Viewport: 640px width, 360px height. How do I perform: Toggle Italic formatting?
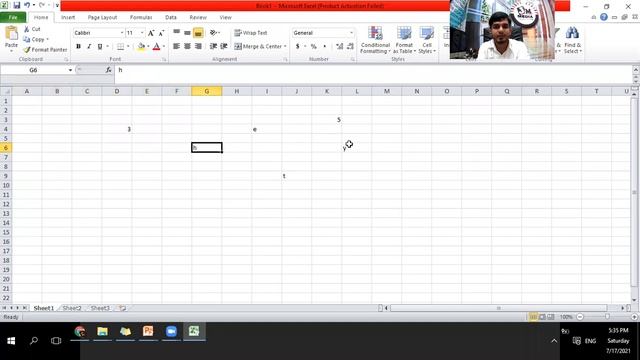click(89, 47)
